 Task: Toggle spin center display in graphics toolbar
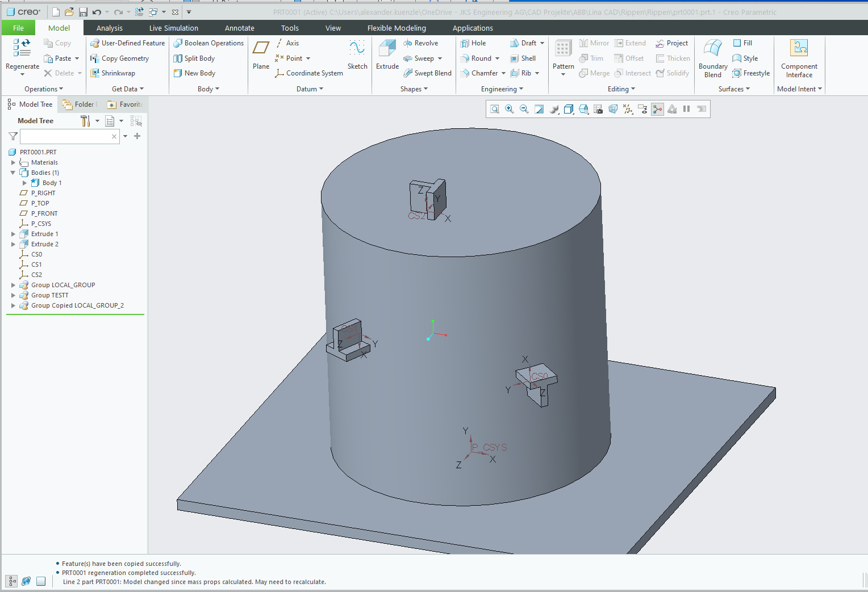click(657, 109)
